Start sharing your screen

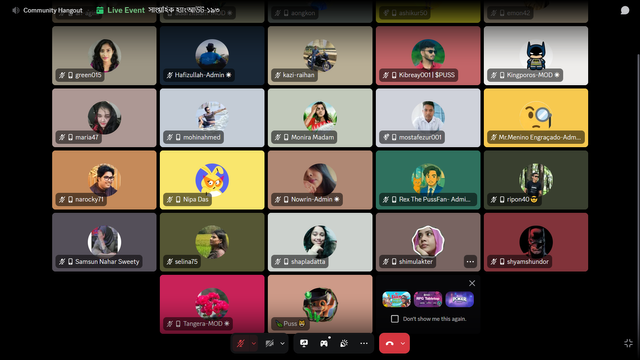[304, 343]
